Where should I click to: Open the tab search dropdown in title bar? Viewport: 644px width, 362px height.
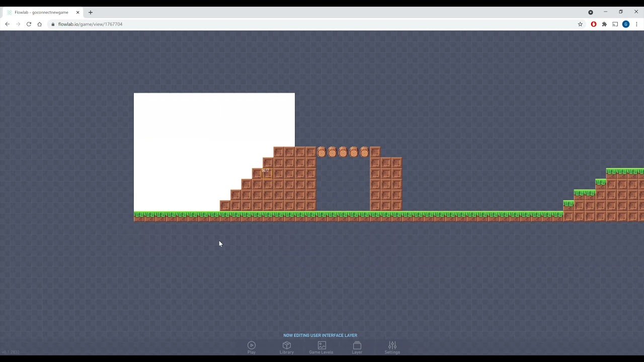click(591, 12)
